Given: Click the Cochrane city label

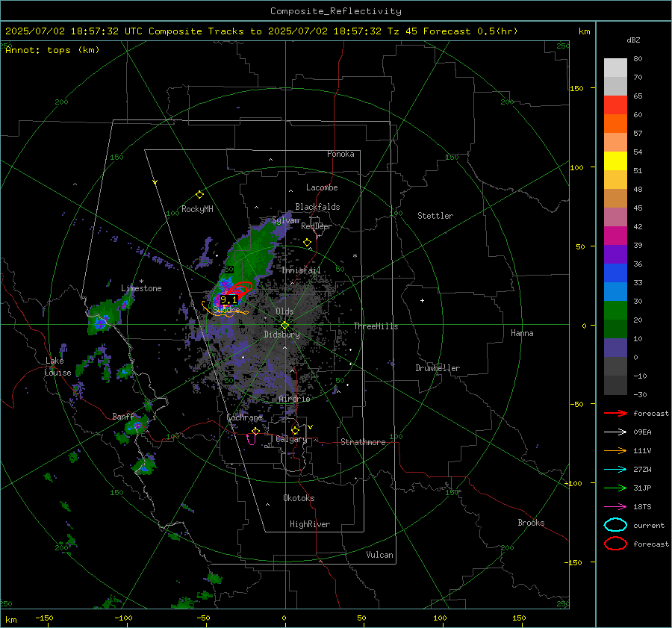Looking at the screenshot, I should (x=244, y=417).
